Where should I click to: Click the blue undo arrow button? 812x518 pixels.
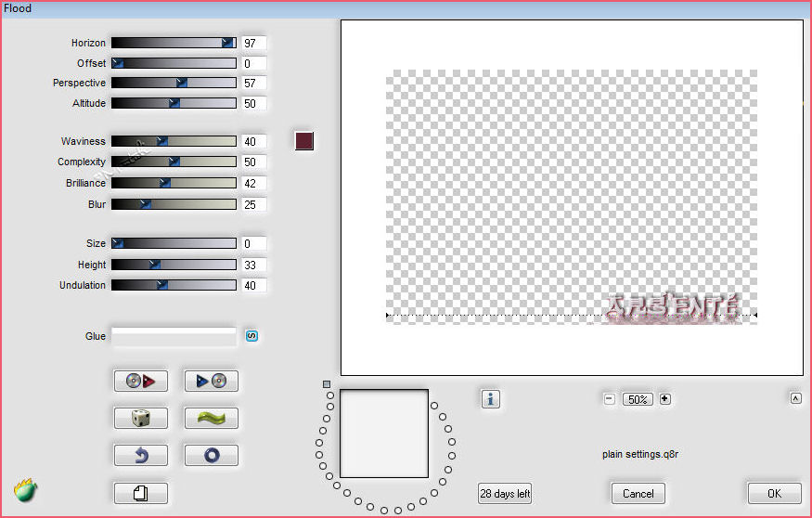click(141, 456)
